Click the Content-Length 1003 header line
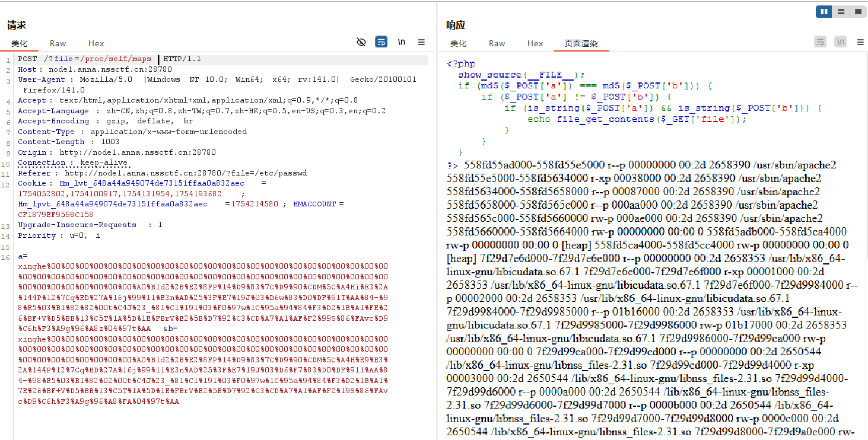Viewport: 868px width, 440px height. point(68,142)
